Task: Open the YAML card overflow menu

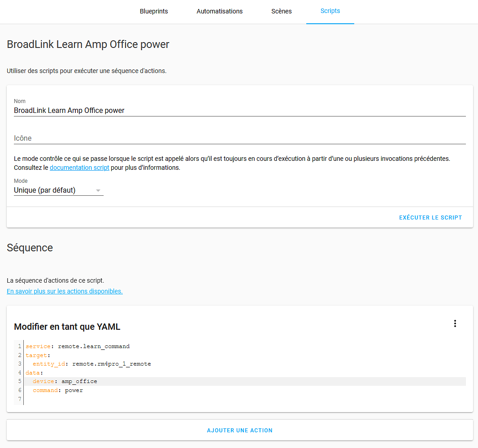Action: coord(455,323)
